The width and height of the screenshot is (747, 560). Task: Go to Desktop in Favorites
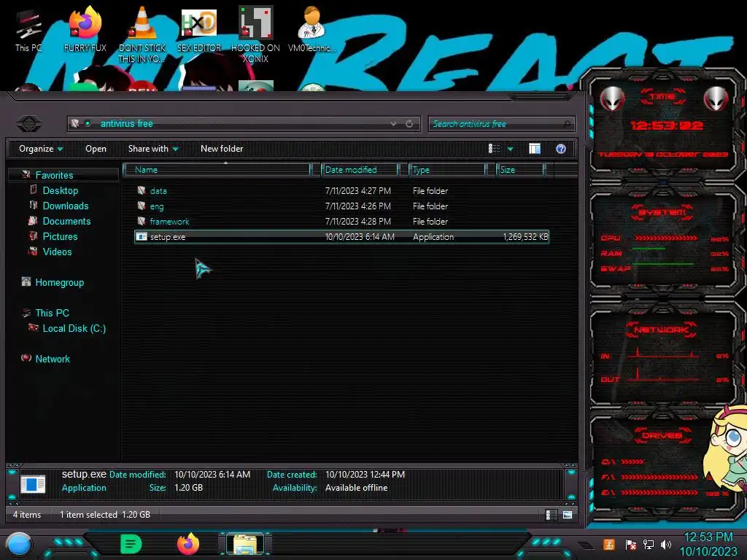60,190
